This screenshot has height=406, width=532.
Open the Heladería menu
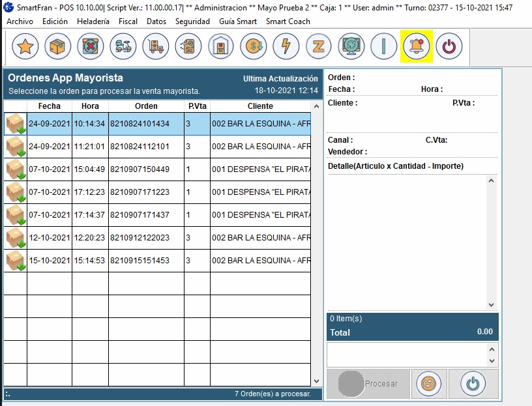(93, 22)
